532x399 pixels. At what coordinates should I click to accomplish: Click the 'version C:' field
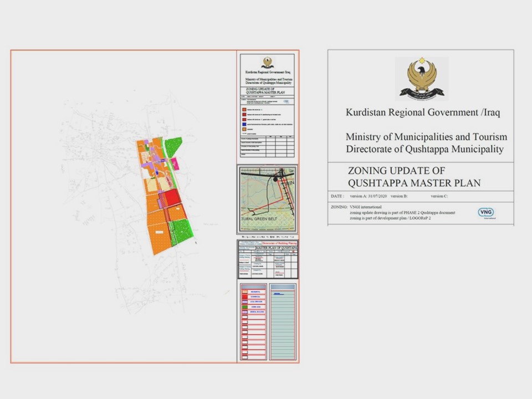click(439, 196)
